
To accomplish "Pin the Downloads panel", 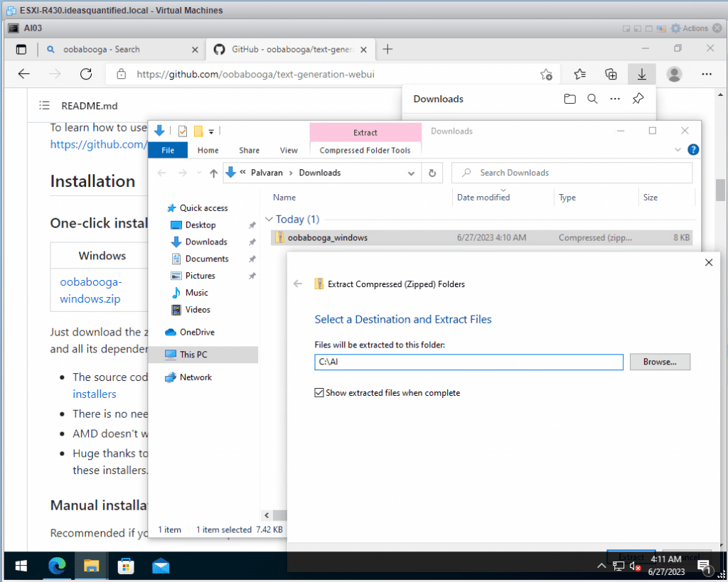I will coord(638,98).
